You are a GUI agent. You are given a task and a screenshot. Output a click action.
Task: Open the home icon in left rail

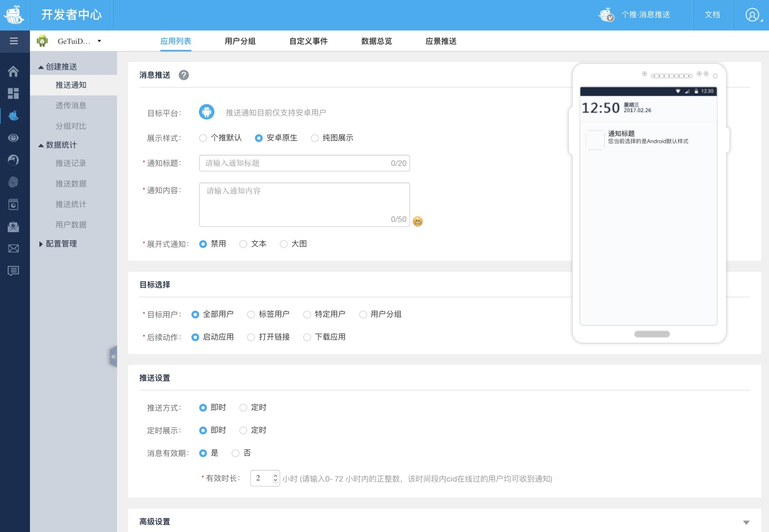pyautogui.click(x=13, y=71)
